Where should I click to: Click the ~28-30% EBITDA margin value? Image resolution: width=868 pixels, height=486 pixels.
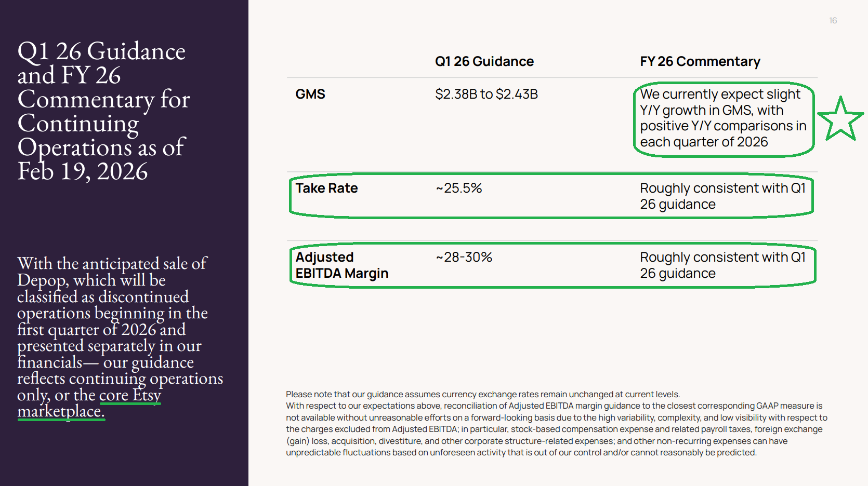(464, 258)
